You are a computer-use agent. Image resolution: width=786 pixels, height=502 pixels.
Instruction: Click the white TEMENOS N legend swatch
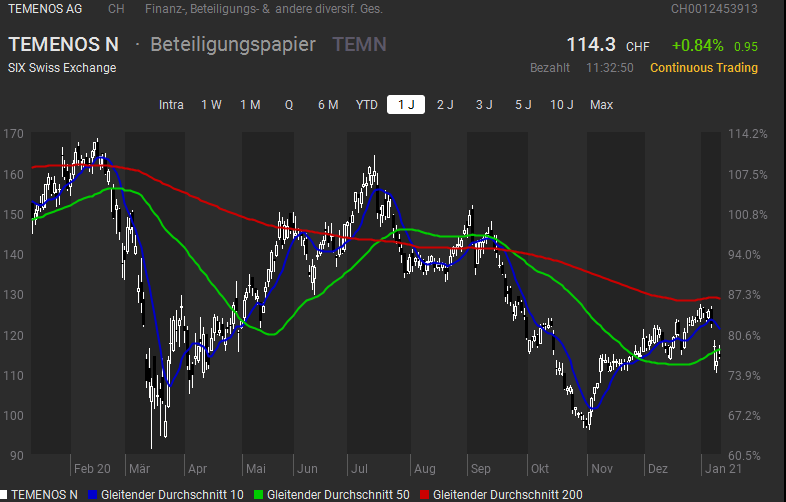pyautogui.click(x=4, y=495)
